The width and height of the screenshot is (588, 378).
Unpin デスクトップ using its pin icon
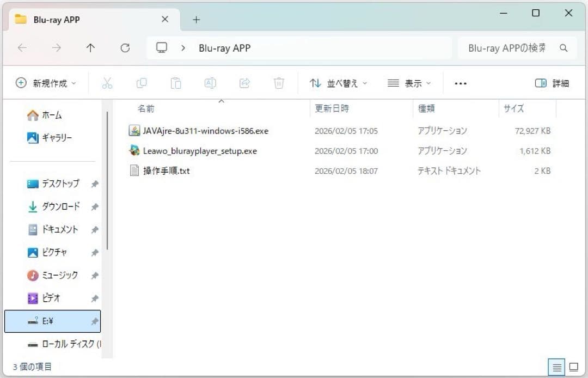coord(95,184)
